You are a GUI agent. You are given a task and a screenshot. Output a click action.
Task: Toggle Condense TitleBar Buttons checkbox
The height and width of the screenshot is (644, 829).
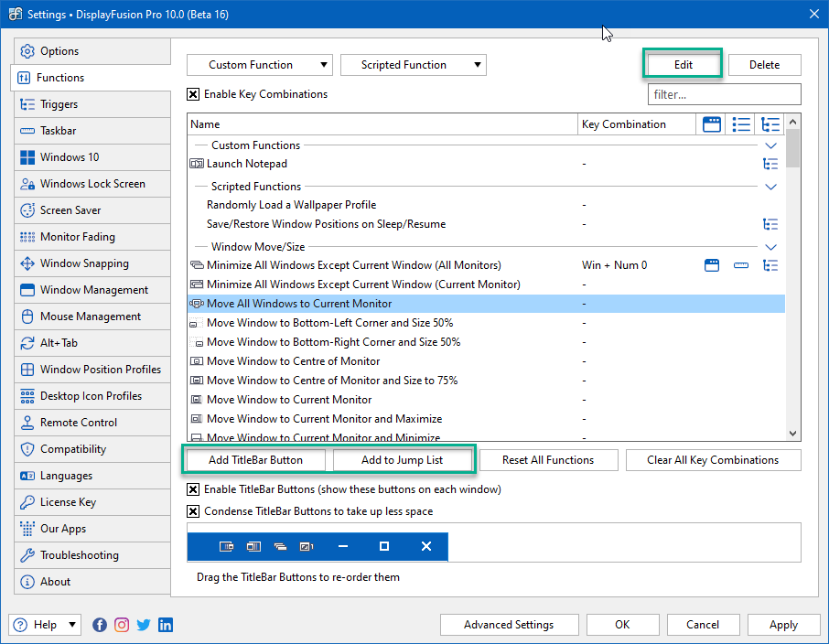[193, 511]
